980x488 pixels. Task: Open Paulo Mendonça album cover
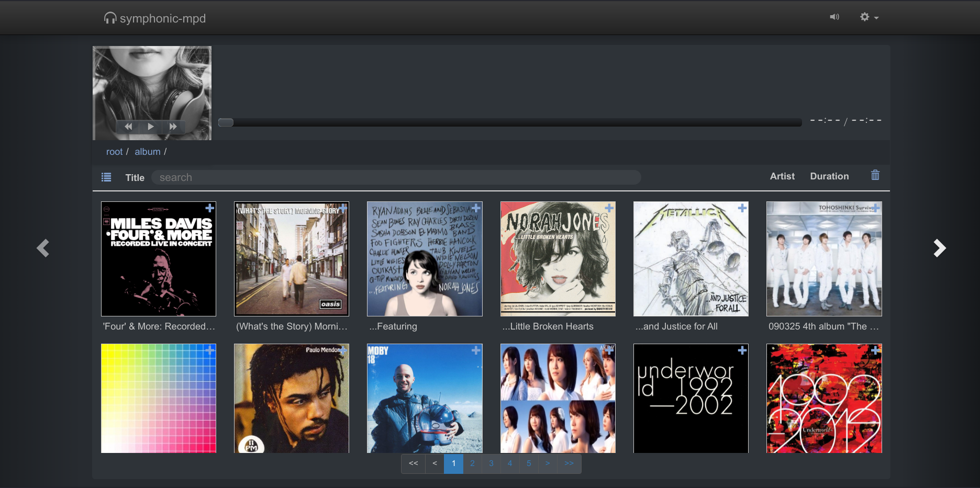[x=292, y=398]
